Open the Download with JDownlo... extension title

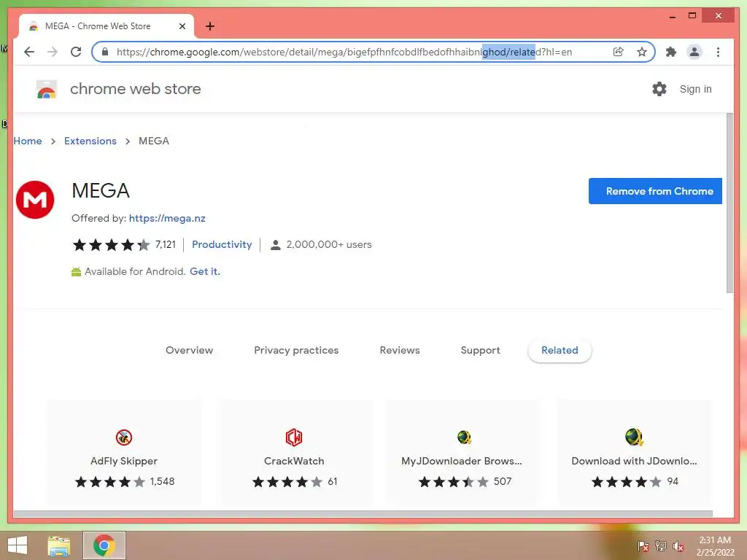coord(634,461)
